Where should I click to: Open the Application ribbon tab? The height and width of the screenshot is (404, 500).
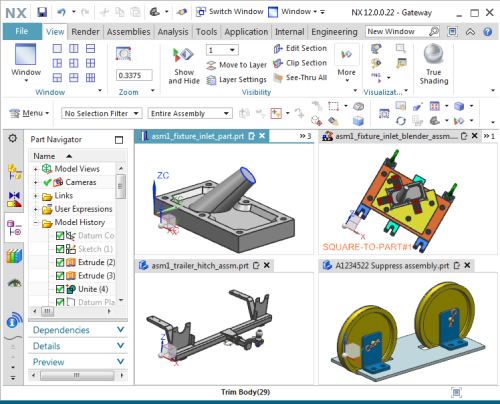[246, 32]
